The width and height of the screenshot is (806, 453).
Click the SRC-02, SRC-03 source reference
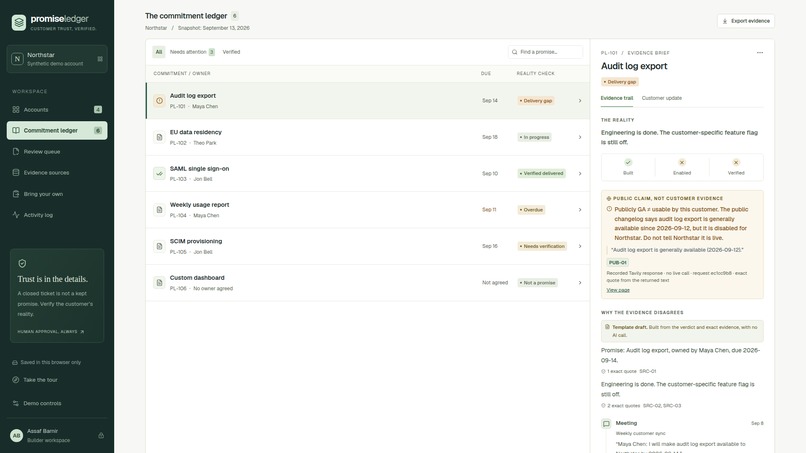(x=662, y=406)
